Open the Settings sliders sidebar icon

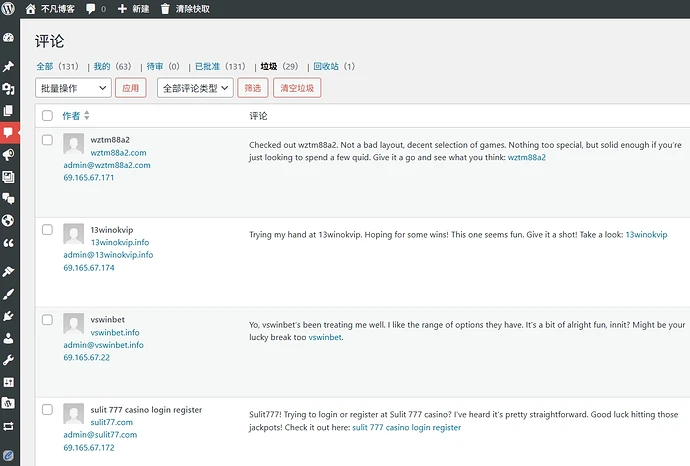(x=8, y=382)
